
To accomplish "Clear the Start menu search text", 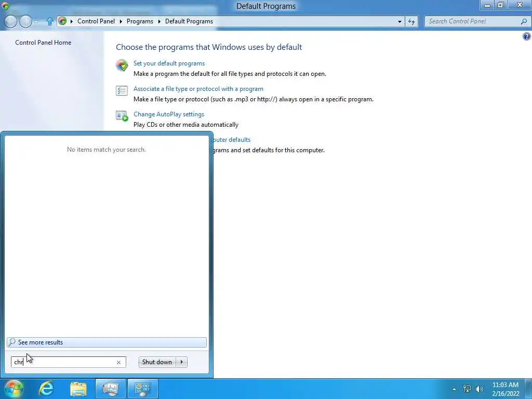I will point(119,362).
